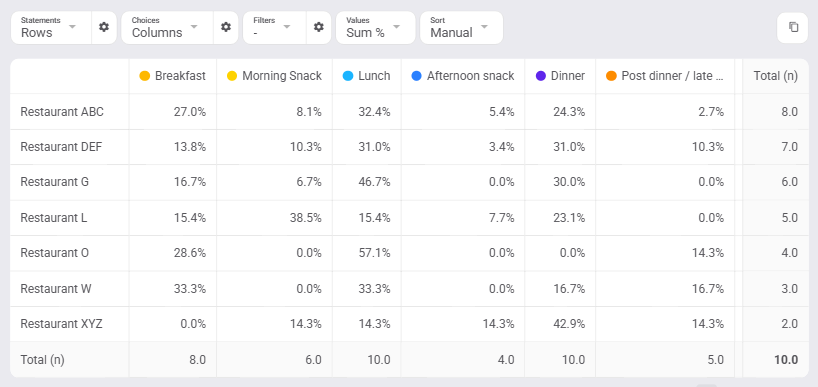The image size is (818, 387).
Task: Copy table using the clipboard icon
Action: click(793, 27)
